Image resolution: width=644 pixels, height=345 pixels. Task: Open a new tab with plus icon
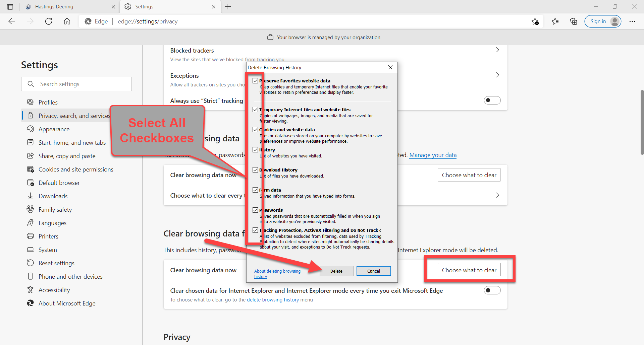coord(228,7)
